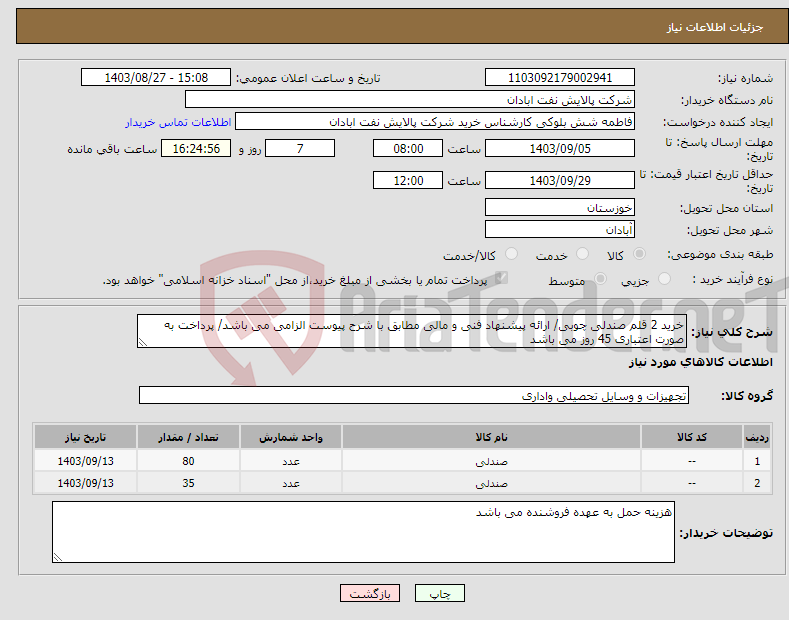
Task: Click the شماره نیاز field 1103092179002941
Action: (560, 78)
